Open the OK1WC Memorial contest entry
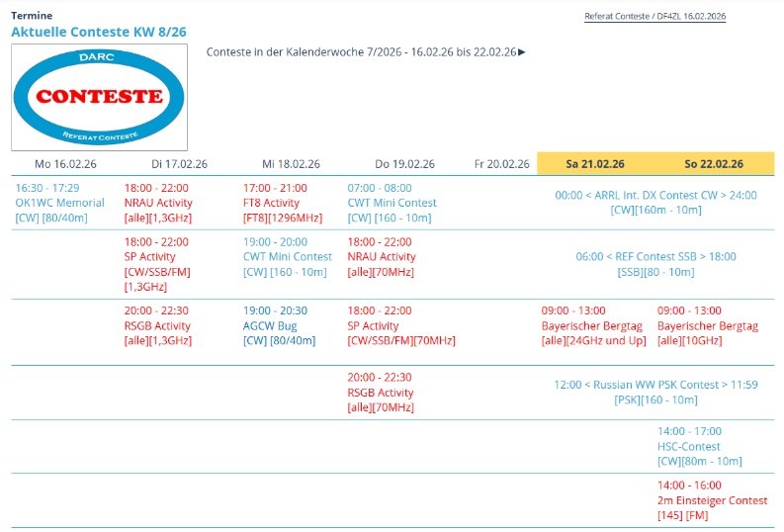The height and width of the screenshot is (532, 784). [x=60, y=203]
